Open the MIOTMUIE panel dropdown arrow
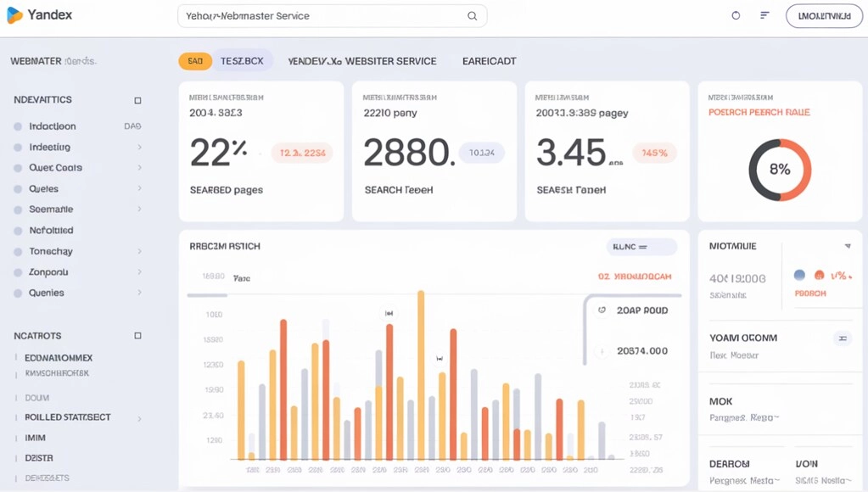Screen dimensions: 868x492 847,246
